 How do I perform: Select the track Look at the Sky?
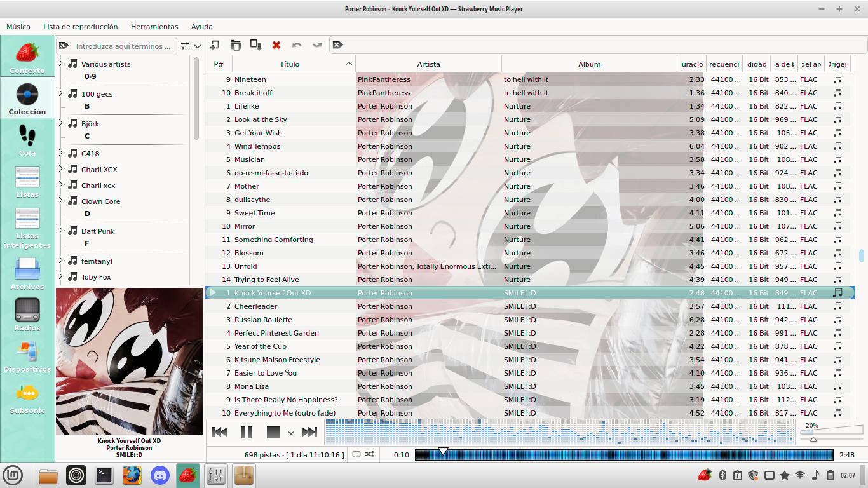(x=261, y=119)
